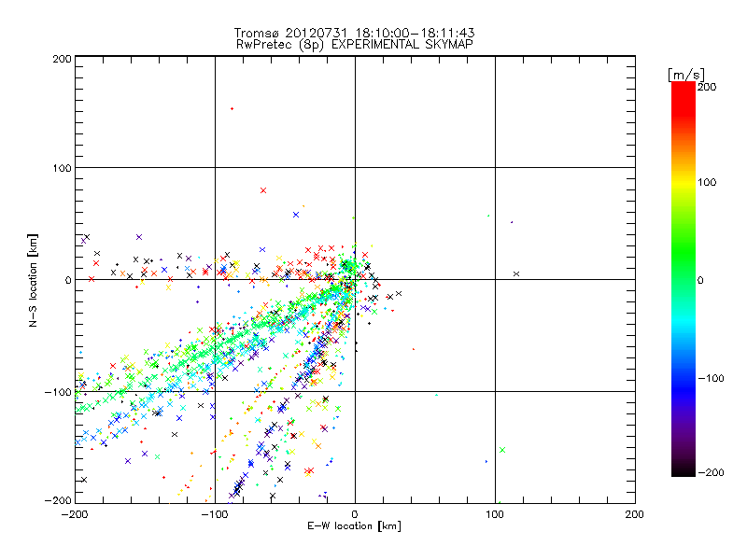Click the y-axis tick label '-200'
747x560 pixels.
tap(58, 500)
